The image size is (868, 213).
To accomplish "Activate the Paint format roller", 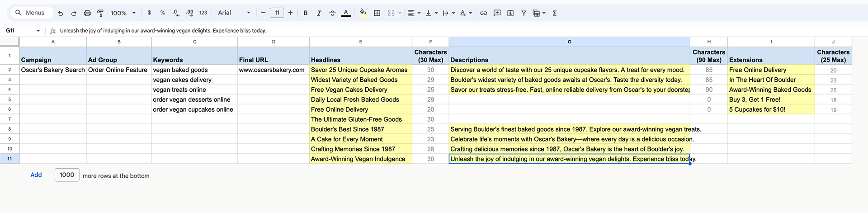I will pos(100,13).
